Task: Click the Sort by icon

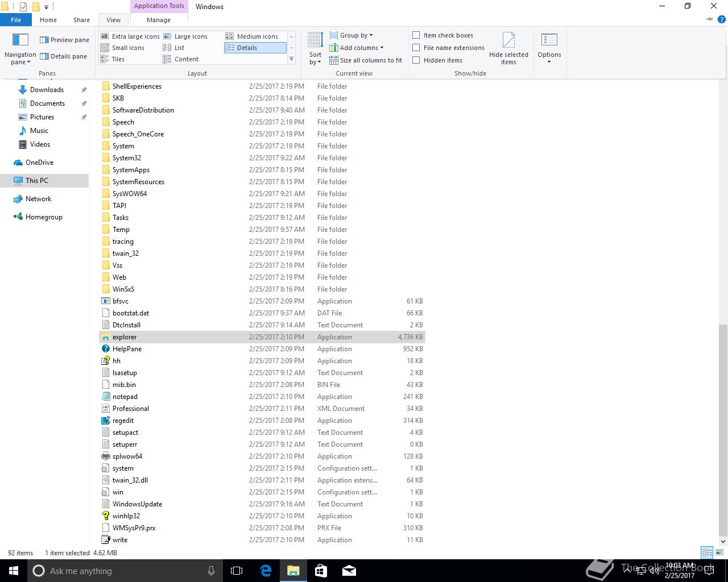Action: pyautogui.click(x=315, y=48)
